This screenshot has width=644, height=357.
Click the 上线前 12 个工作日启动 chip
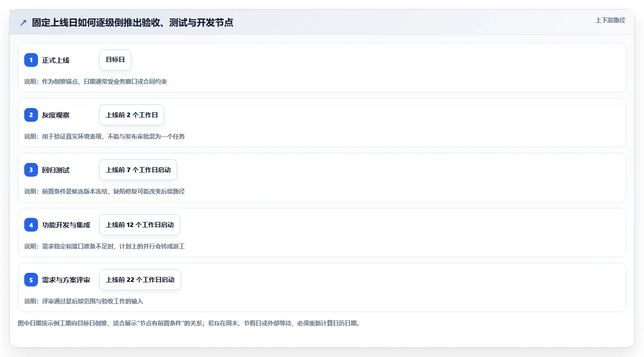[140, 225]
